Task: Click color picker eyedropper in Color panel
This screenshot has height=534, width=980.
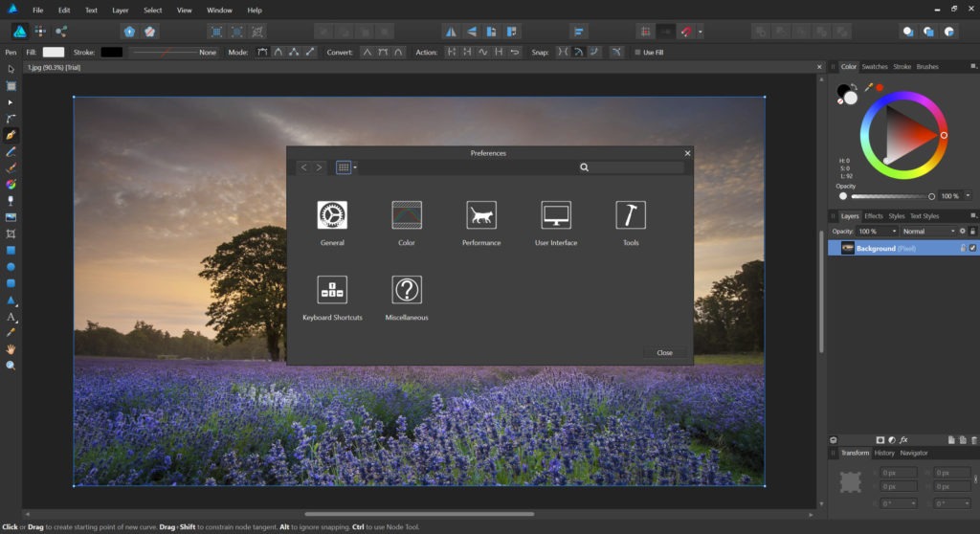Action: coord(868,87)
